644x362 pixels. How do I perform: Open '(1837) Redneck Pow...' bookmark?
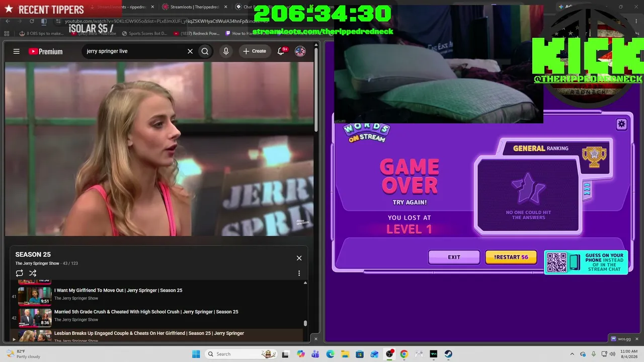click(196, 34)
